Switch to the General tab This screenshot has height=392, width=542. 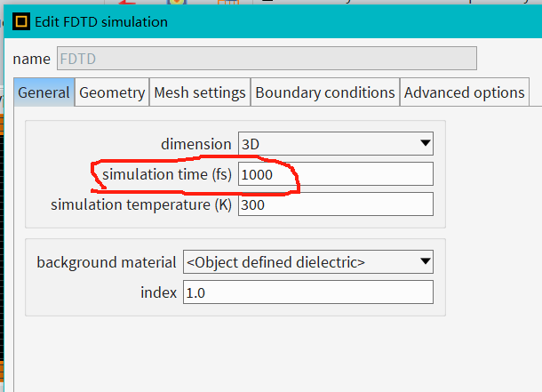tap(44, 92)
